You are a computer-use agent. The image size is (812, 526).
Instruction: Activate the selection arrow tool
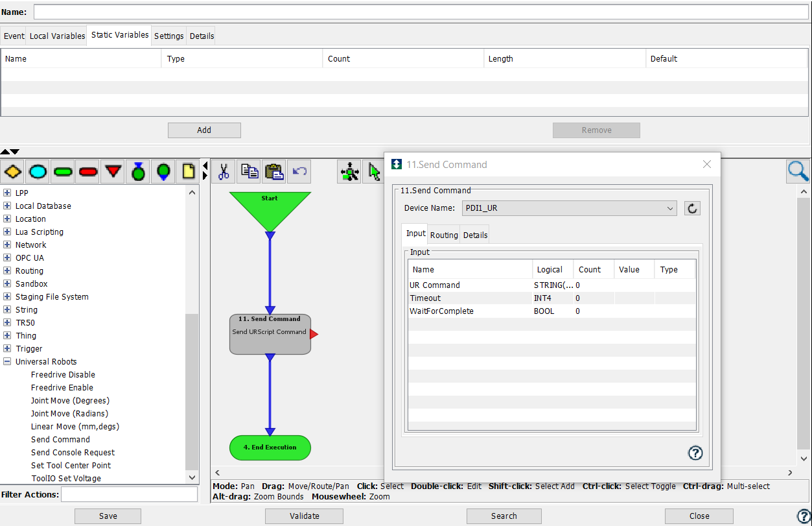374,171
